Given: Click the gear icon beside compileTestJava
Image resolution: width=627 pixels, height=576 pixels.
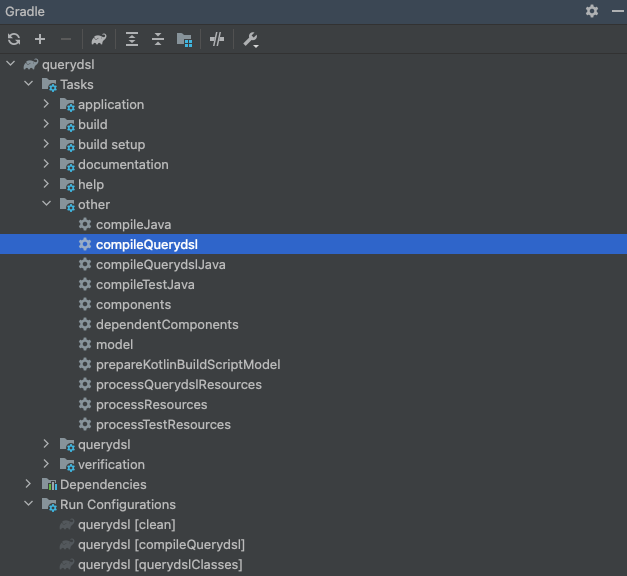Looking at the screenshot, I should [x=85, y=284].
